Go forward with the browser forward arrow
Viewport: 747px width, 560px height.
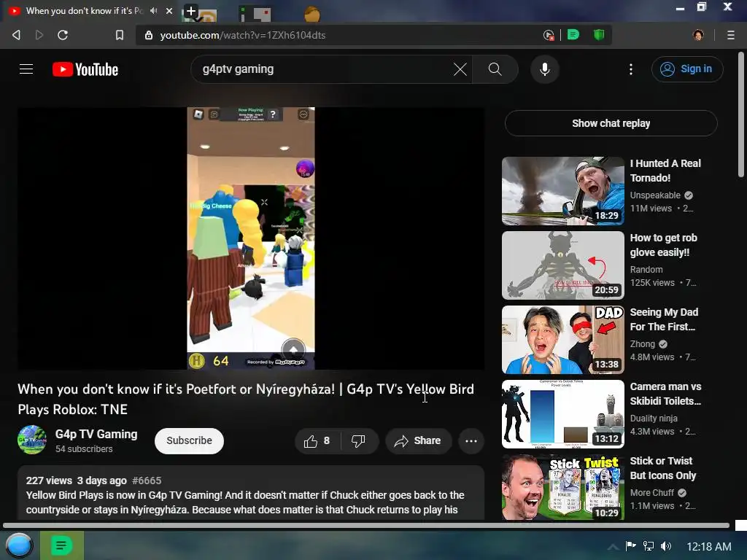[x=39, y=35]
